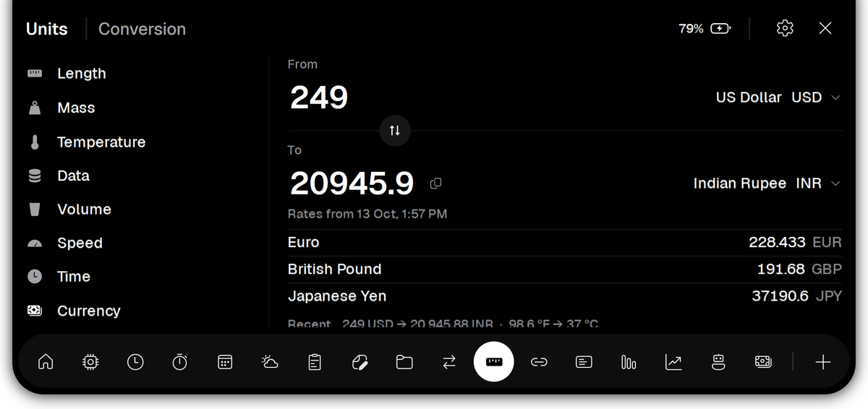This screenshot has height=409, width=868.
Task: Open the Home icon in the dock
Action: 46,362
